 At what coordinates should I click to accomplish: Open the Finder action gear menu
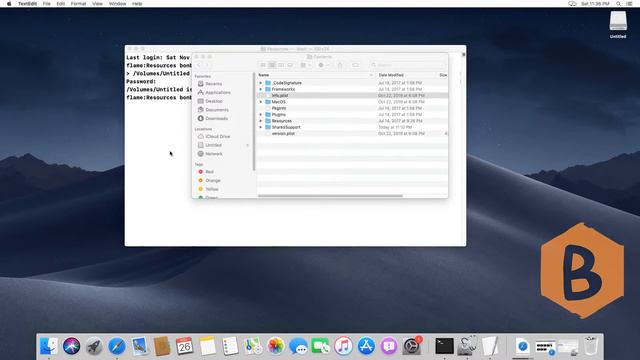(x=323, y=65)
